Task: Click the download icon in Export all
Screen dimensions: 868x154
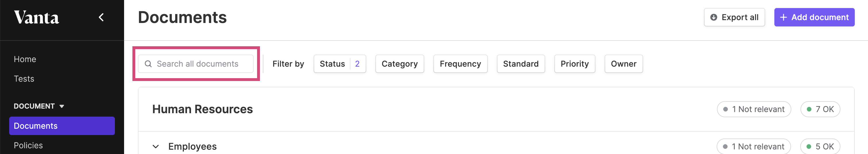Action: tap(713, 17)
